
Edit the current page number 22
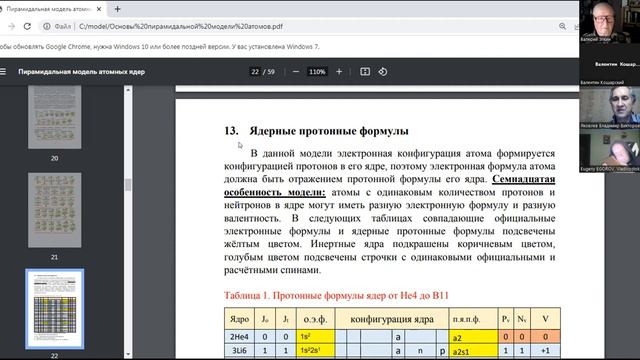coord(255,72)
